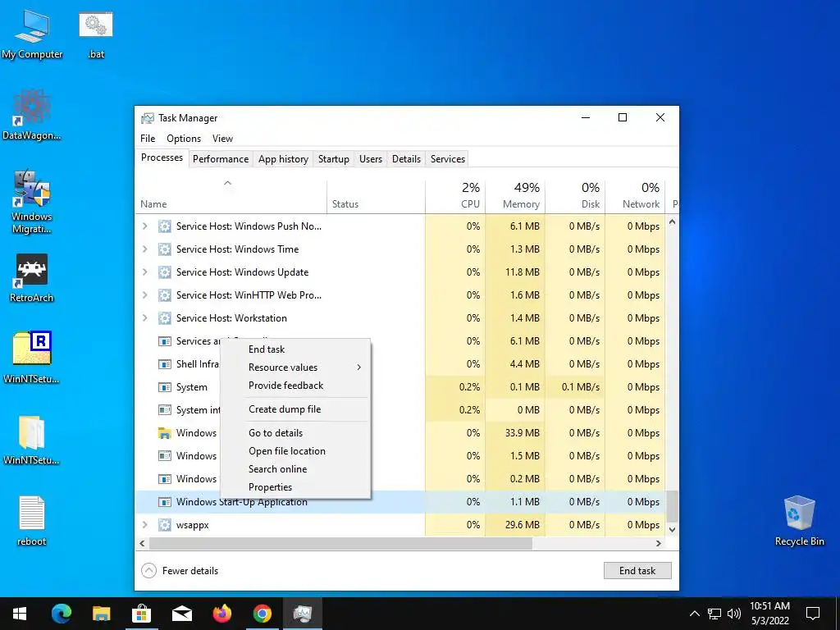Click wsappx process gear icon

pyautogui.click(x=164, y=525)
